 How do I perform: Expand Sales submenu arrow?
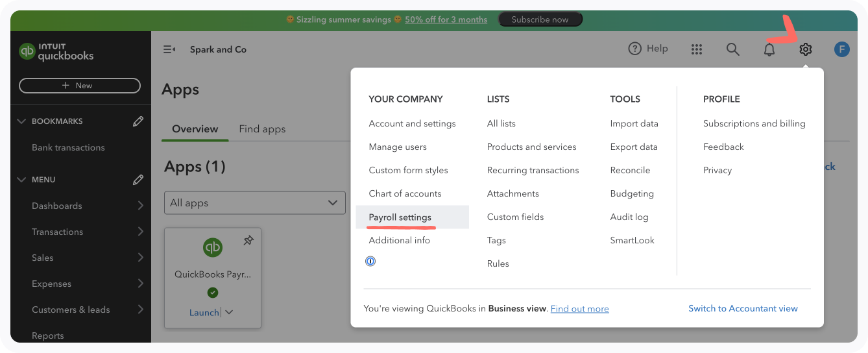141,258
